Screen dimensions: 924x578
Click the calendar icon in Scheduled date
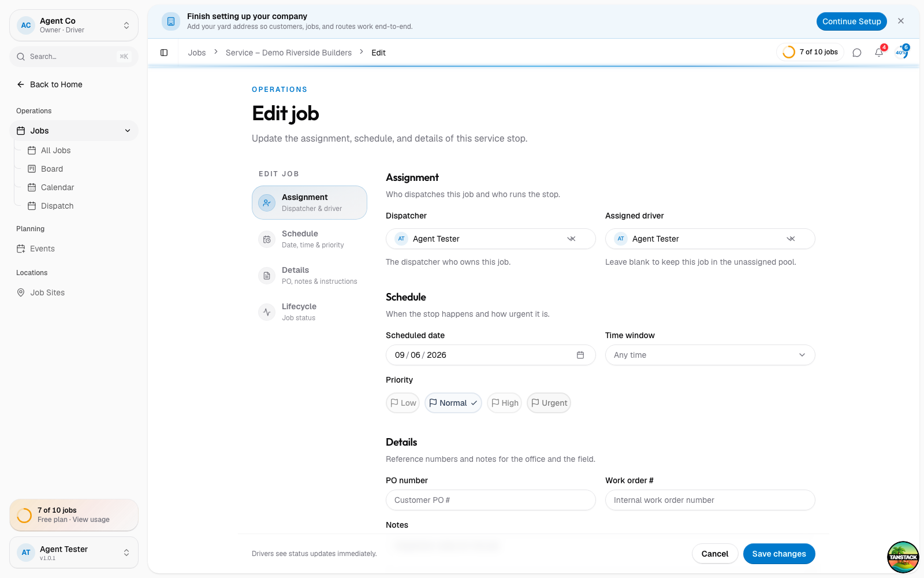(x=580, y=355)
